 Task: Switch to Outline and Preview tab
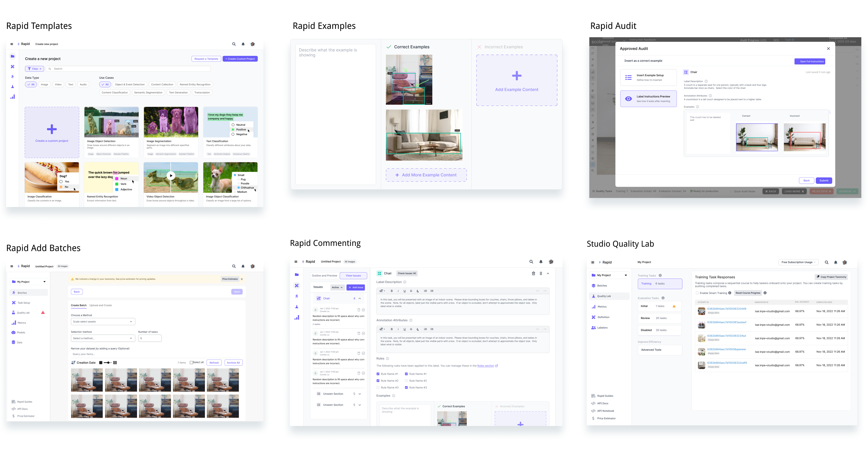[x=325, y=276]
